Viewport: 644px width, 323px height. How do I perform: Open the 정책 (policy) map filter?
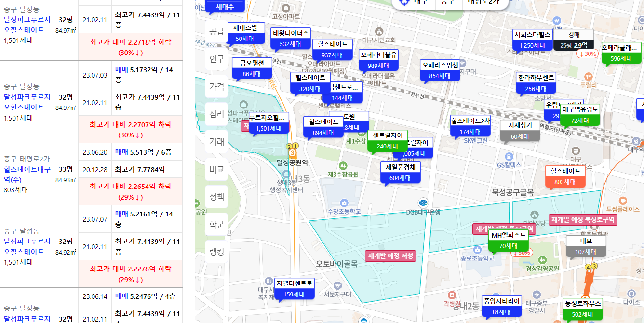(x=216, y=197)
